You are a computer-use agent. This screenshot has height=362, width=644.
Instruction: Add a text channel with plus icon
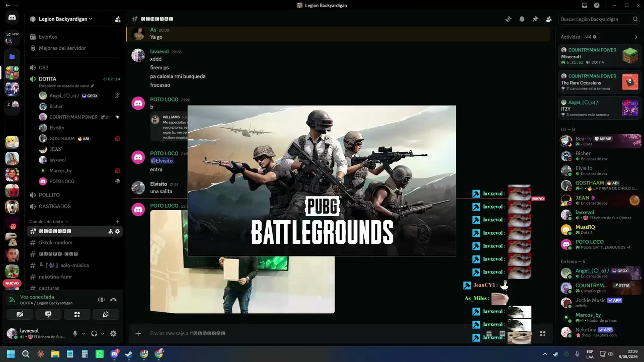tap(117, 221)
